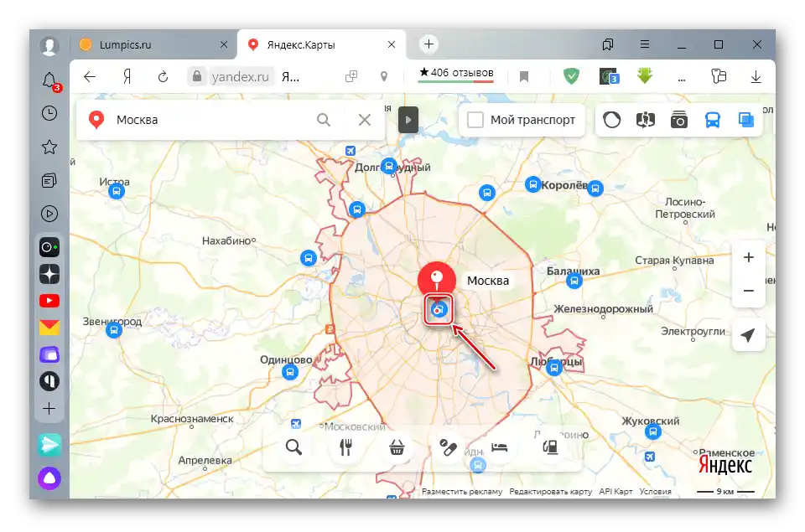This screenshot has height=532, width=805.
Task: Enable Мой транспорт checkbox
Action: [x=475, y=120]
